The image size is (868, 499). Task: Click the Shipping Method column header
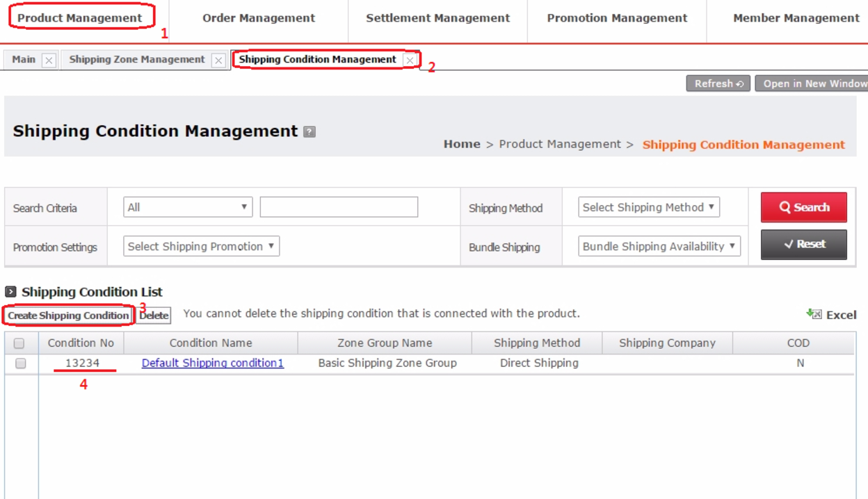point(537,343)
